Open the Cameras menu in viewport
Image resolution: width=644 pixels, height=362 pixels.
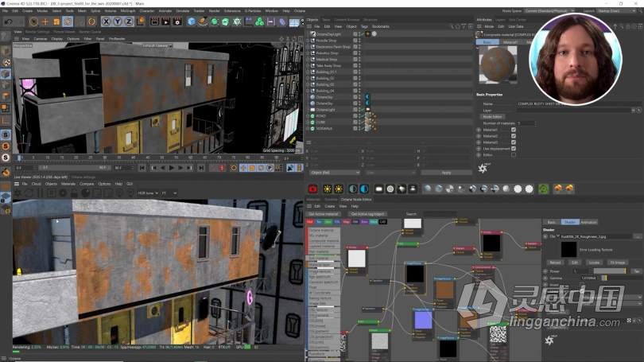(41, 39)
